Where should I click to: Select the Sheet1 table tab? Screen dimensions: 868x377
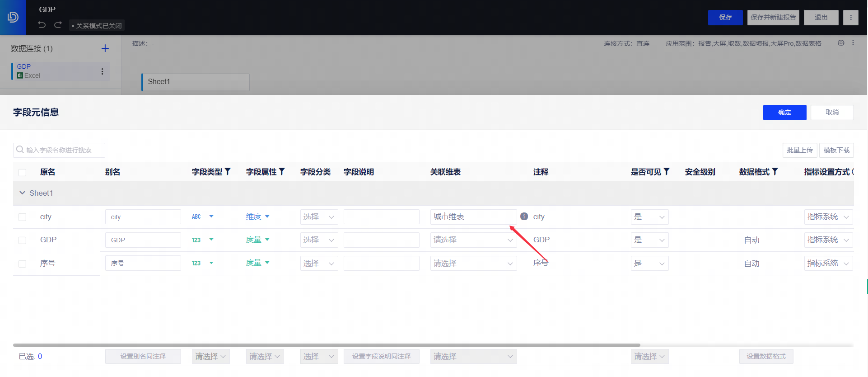pyautogui.click(x=195, y=82)
